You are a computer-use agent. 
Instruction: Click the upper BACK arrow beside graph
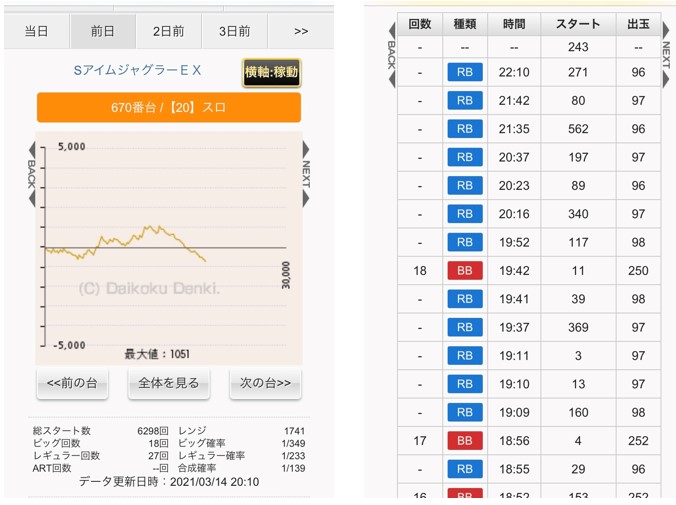click(32, 149)
